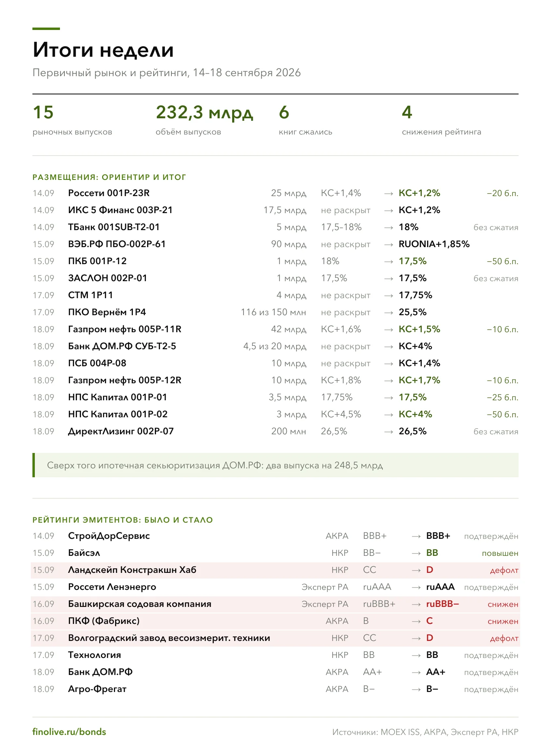The height and width of the screenshot is (756, 551).
Task: Click the "КС+4,5%" guidance value
Action: [x=341, y=414]
